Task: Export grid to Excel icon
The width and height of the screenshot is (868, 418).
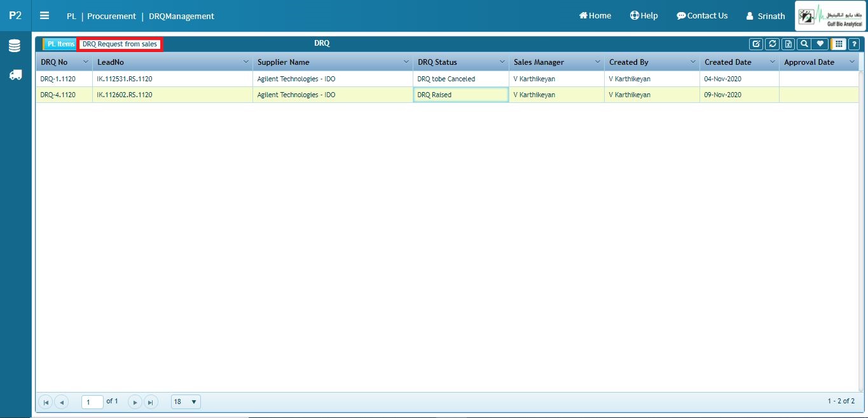Action: [789, 44]
